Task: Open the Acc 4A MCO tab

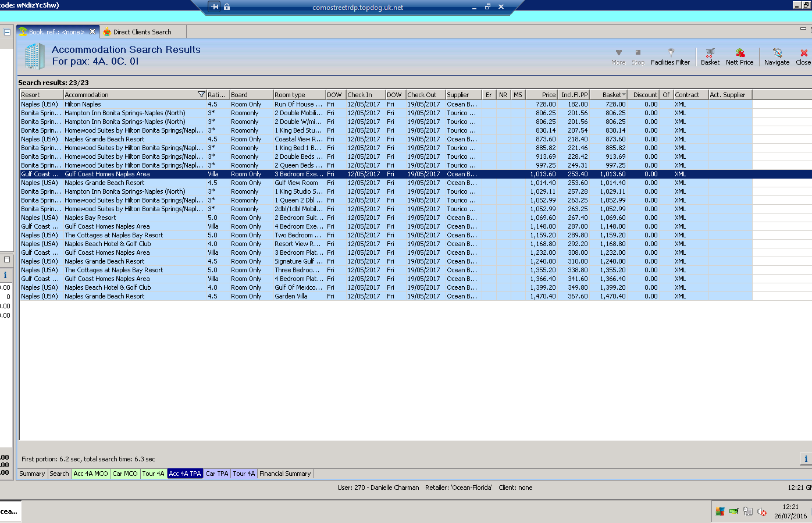Action: click(x=91, y=474)
